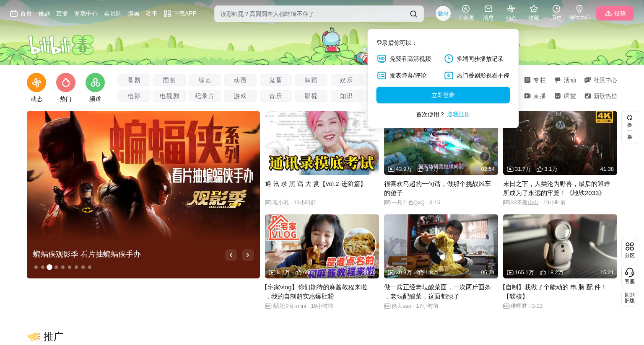Screen dimensions: 644x345
Task: Open the 历史 history clock icon
Action: [x=556, y=13]
